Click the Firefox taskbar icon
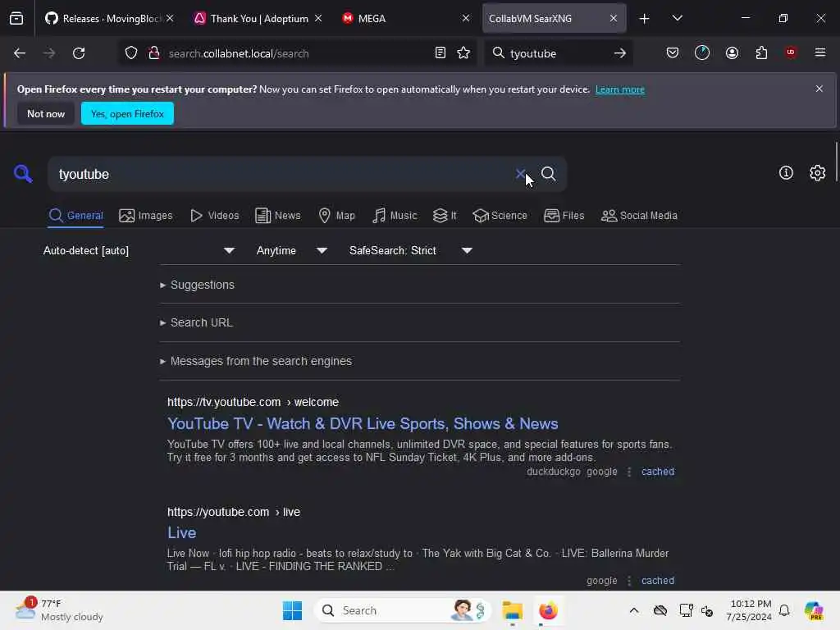Image resolution: width=840 pixels, height=630 pixels. (548, 610)
